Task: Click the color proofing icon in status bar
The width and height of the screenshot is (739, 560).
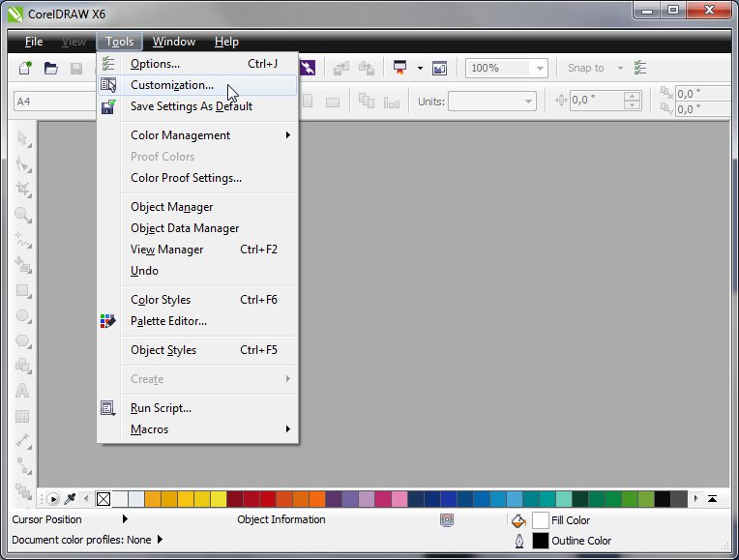Action: pyautogui.click(x=447, y=520)
